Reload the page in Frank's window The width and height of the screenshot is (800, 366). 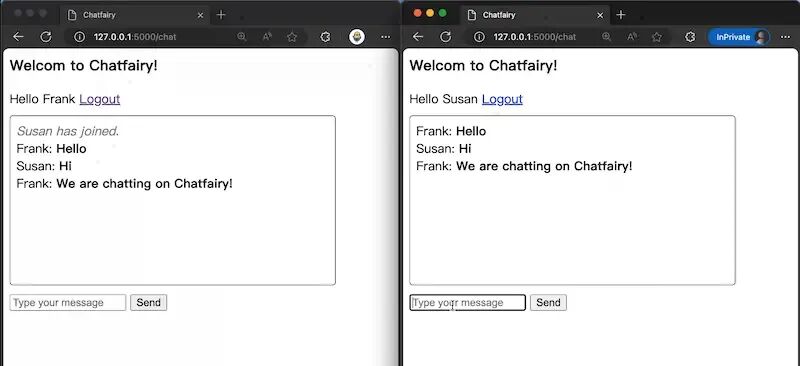(x=46, y=37)
